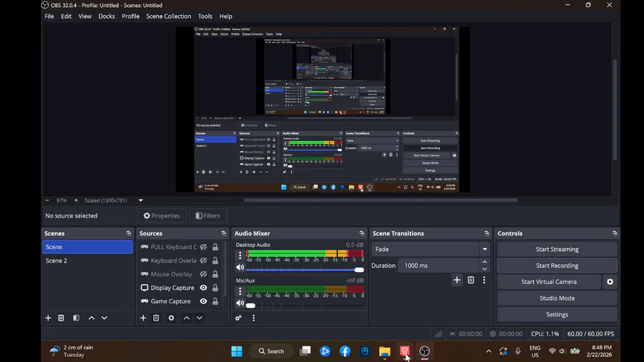Show hidden system tray icons chevron
This screenshot has height=362, width=644.
coord(489,351)
